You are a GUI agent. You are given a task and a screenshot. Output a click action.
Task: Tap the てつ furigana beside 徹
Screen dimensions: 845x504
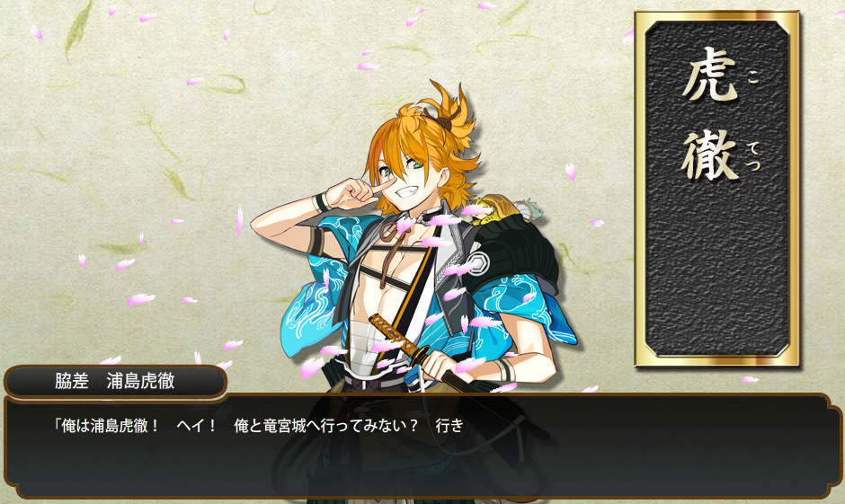click(x=753, y=156)
